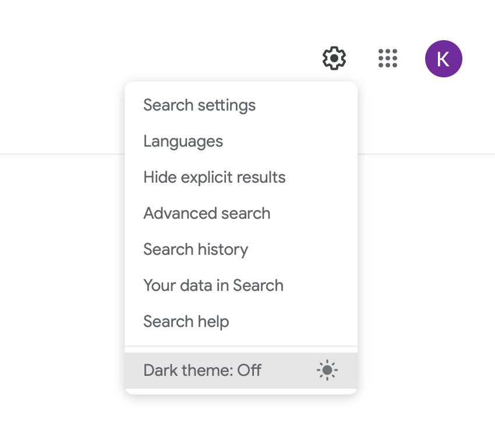Click the word Languages in the list
The image size is (495, 448).
(x=183, y=141)
